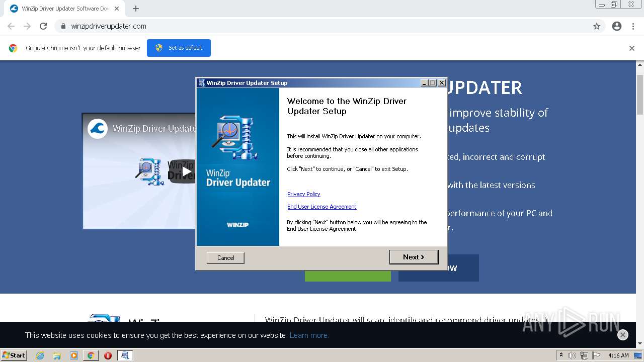Click WinZip Driver Updater Setup title icon

pyautogui.click(x=201, y=83)
